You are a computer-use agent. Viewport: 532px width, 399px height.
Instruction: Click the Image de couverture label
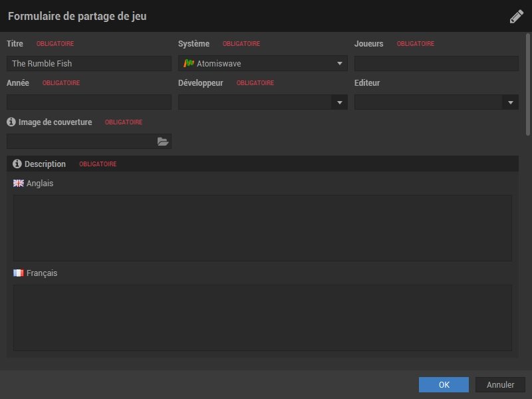(55, 122)
